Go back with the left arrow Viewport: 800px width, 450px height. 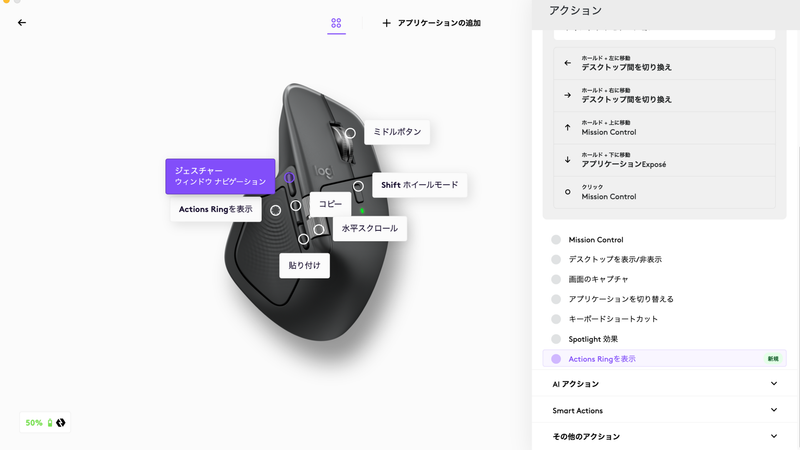(21, 22)
